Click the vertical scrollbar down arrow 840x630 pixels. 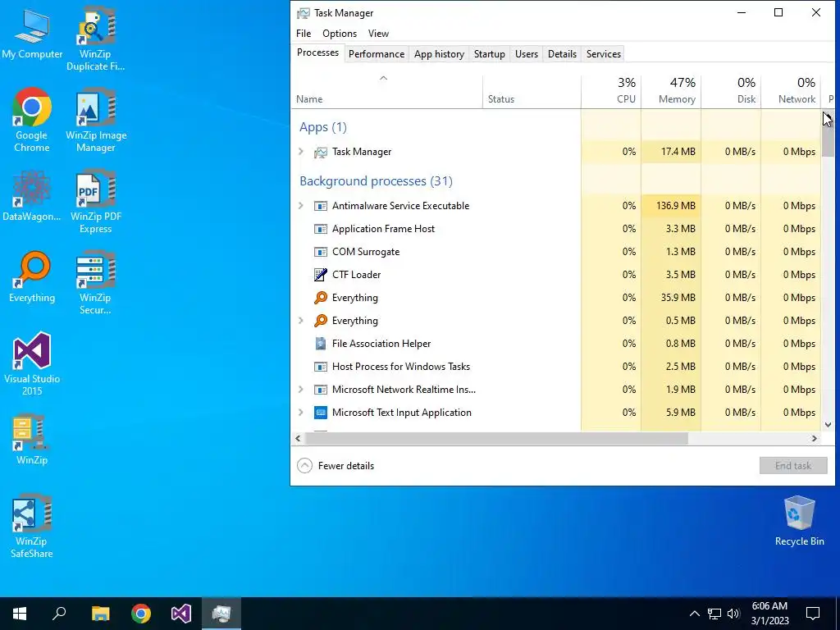click(x=828, y=425)
